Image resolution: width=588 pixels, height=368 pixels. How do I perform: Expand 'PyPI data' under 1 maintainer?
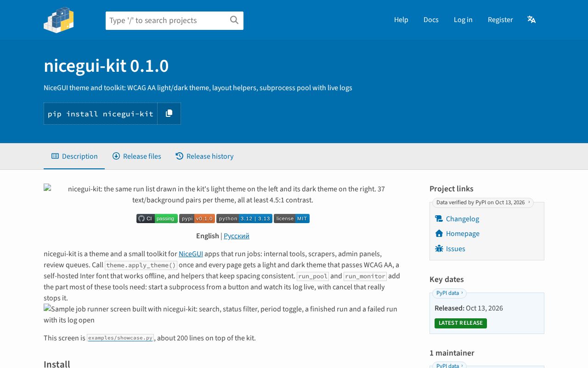pos(449,365)
